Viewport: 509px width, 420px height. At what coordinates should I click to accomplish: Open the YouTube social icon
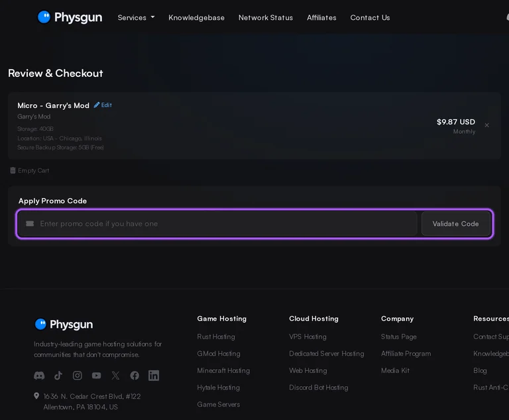(96, 376)
